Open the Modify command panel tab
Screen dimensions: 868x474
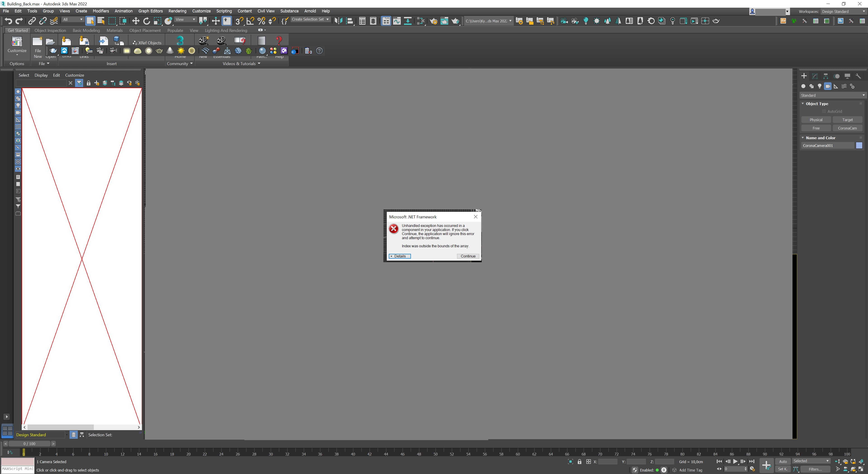pos(815,76)
